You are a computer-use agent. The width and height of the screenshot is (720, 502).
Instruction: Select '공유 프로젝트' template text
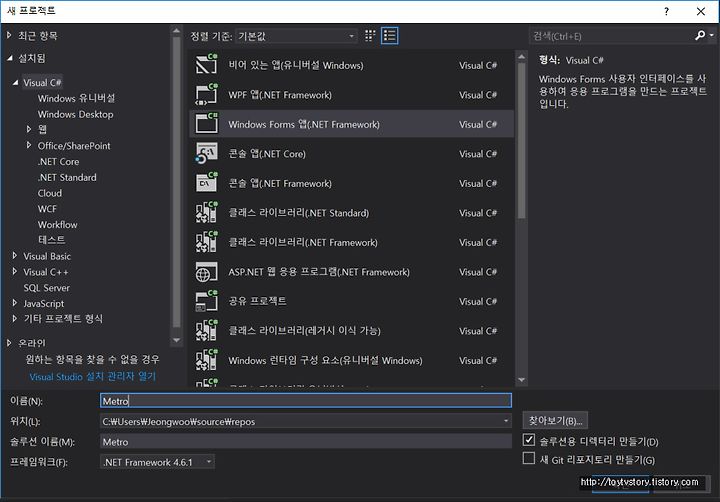point(257,301)
